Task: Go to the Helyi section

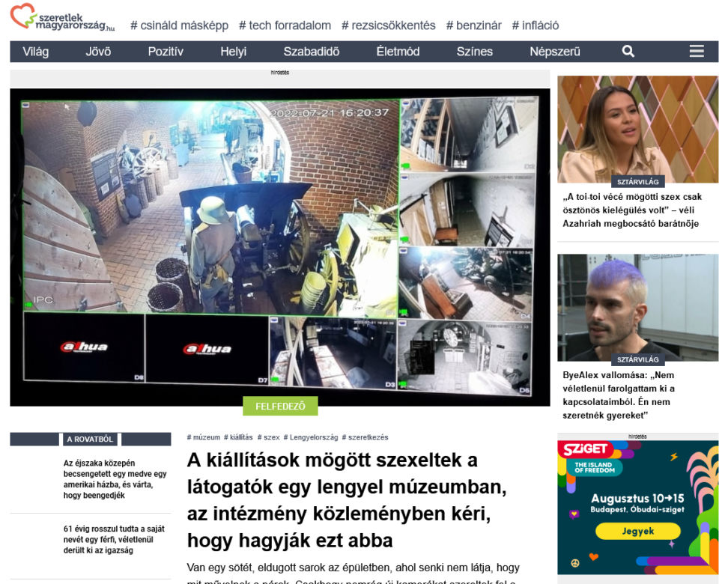Action: pyautogui.click(x=234, y=52)
